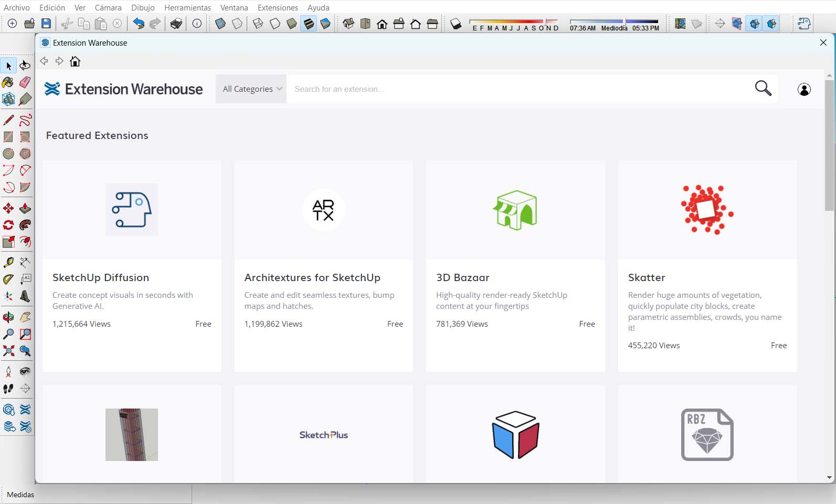The image size is (836, 504).
Task: Toggle shadows display on or off
Action: [456, 24]
